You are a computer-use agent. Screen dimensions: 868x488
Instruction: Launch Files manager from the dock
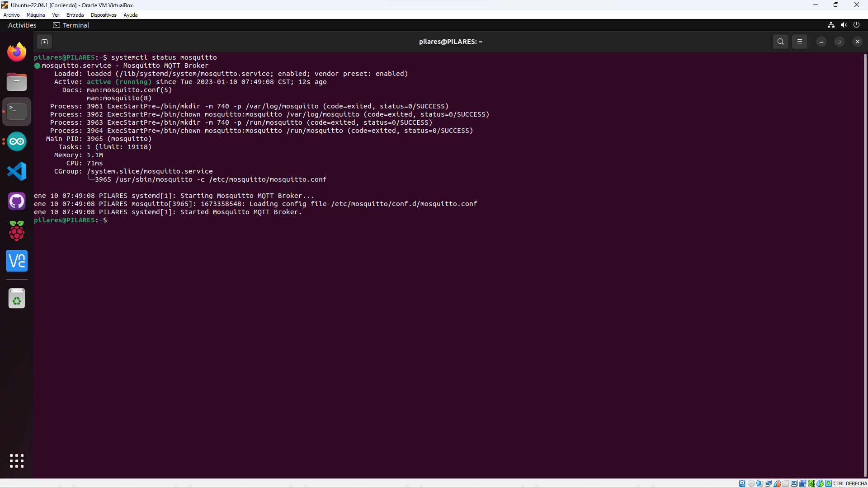pyautogui.click(x=17, y=82)
